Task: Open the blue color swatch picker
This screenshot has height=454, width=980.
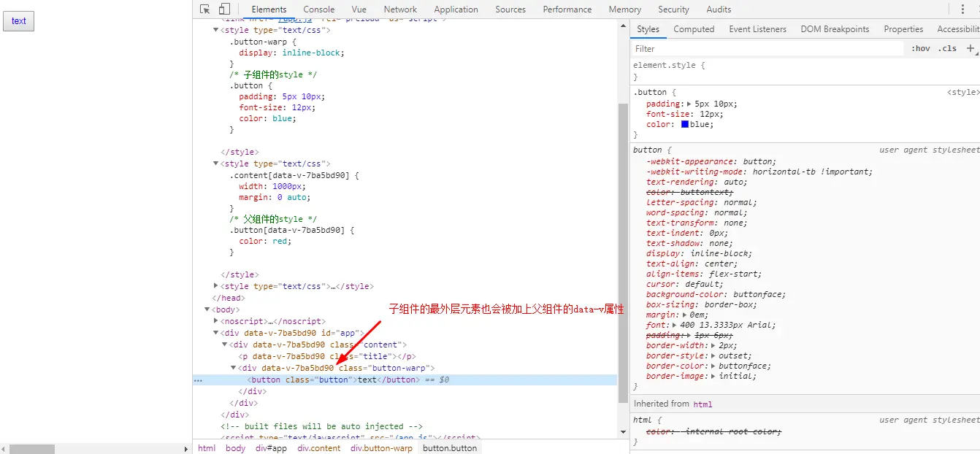Action: tap(685, 124)
